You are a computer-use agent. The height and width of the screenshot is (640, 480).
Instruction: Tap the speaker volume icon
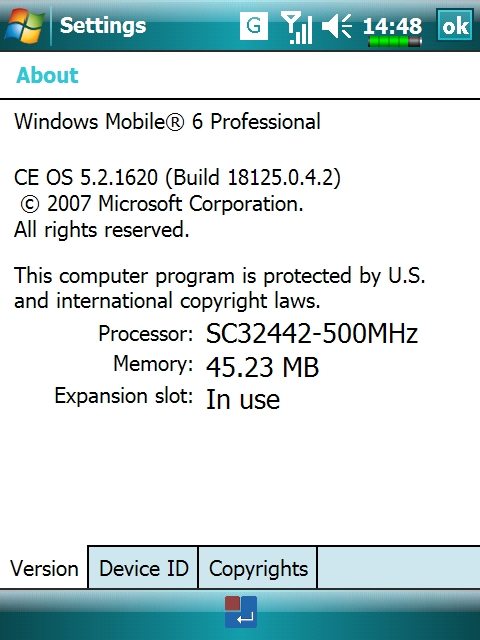point(337,26)
